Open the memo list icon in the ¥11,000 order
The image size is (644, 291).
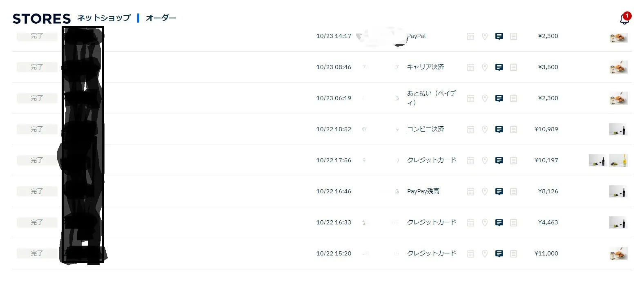coord(514,254)
